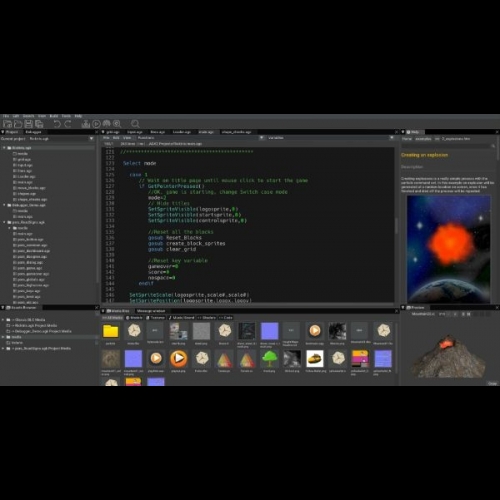Open shape_checks.agc in the project tree
The height and width of the screenshot is (500, 500).
[x=30, y=199]
